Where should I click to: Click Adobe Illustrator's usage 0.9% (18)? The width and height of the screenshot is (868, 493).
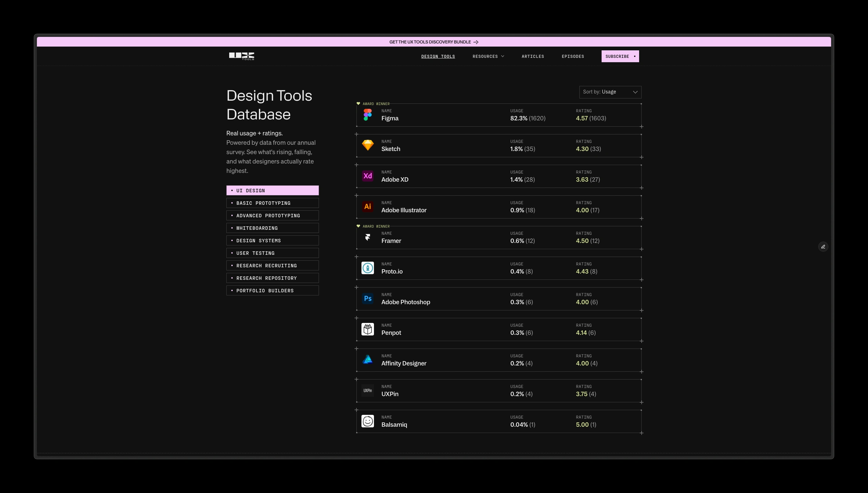522,210
